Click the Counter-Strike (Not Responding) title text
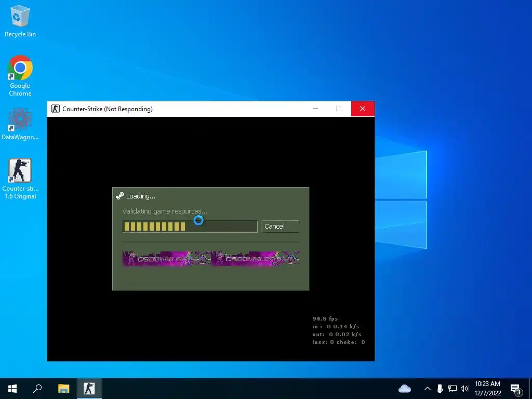 click(x=108, y=109)
